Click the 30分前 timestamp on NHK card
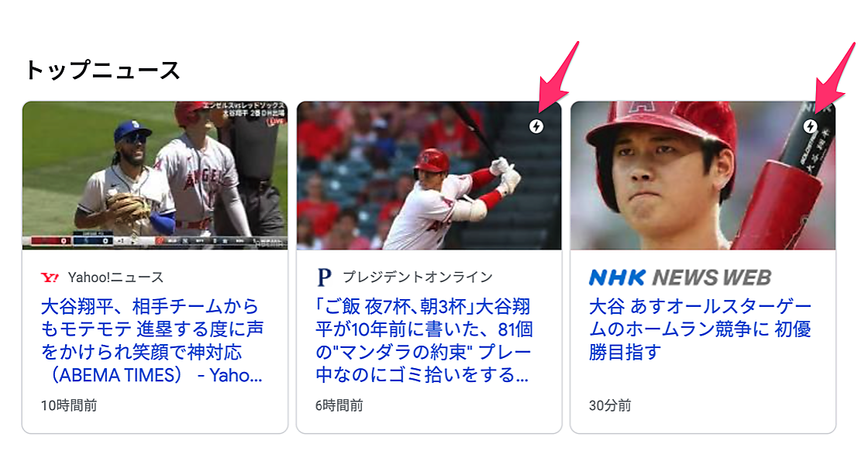The height and width of the screenshot is (465, 868). (609, 406)
